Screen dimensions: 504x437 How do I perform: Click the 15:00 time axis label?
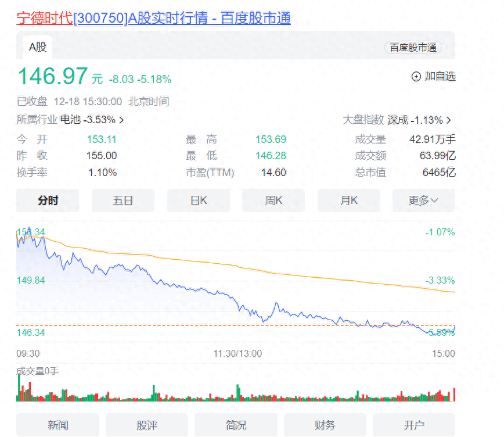[443, 353]
